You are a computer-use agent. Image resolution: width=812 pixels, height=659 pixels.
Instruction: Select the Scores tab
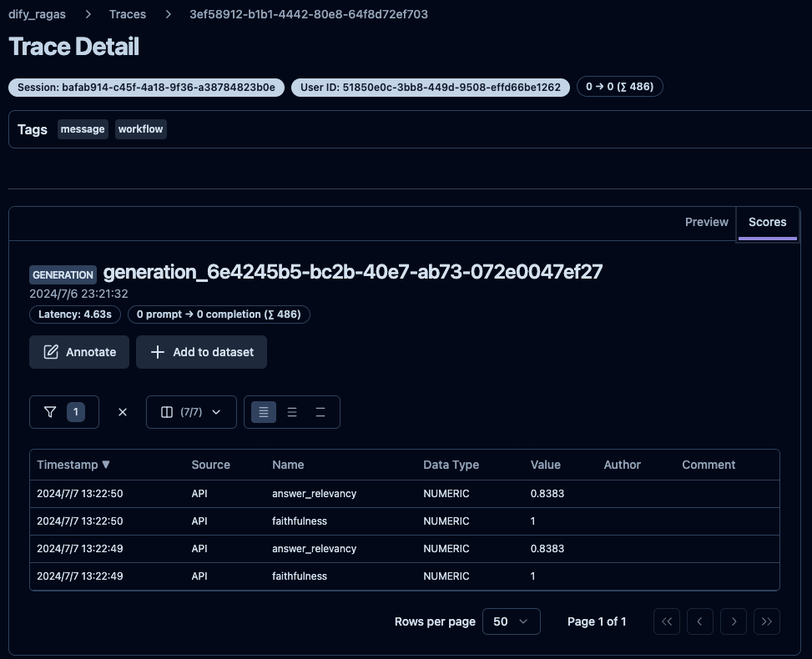pos(767,222)
